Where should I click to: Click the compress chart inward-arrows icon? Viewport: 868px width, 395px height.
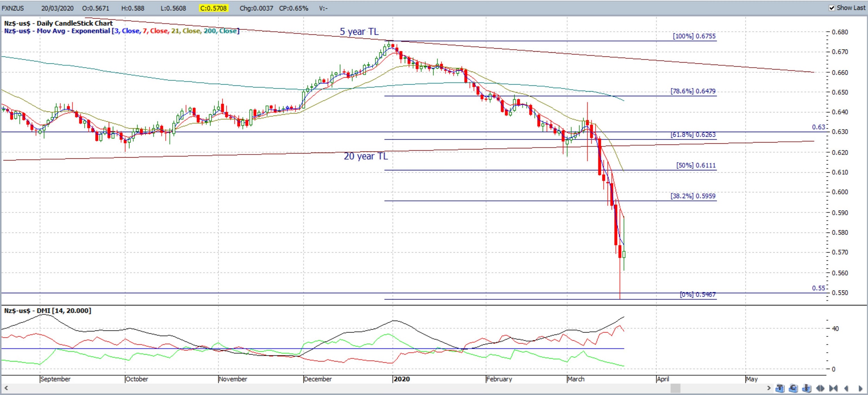pos(833,388)
